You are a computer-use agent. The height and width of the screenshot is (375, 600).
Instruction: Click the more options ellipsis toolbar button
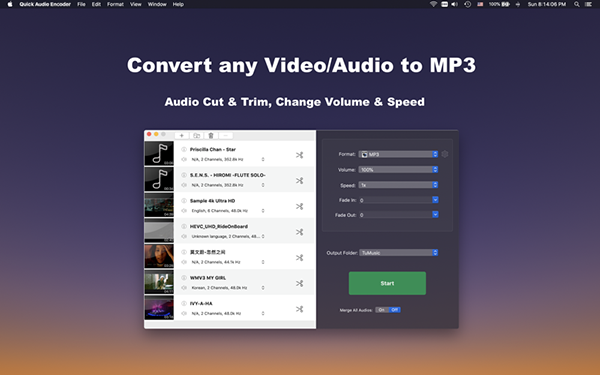225,135
